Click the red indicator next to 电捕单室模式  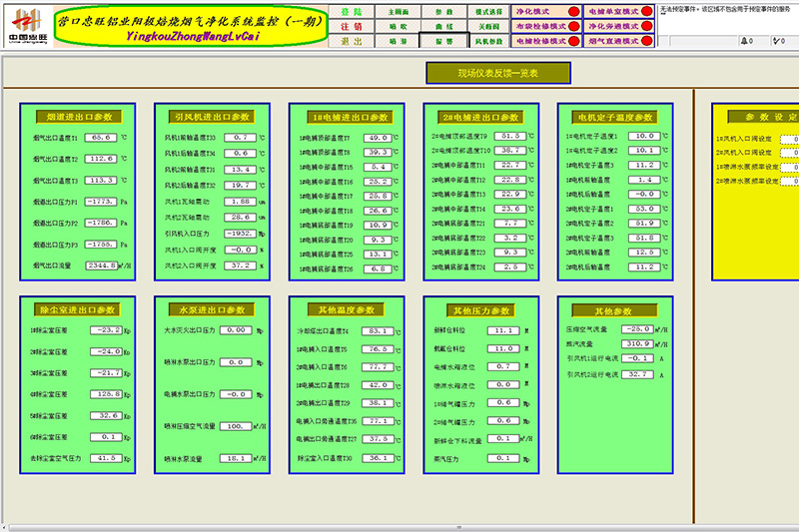point(646,11)
